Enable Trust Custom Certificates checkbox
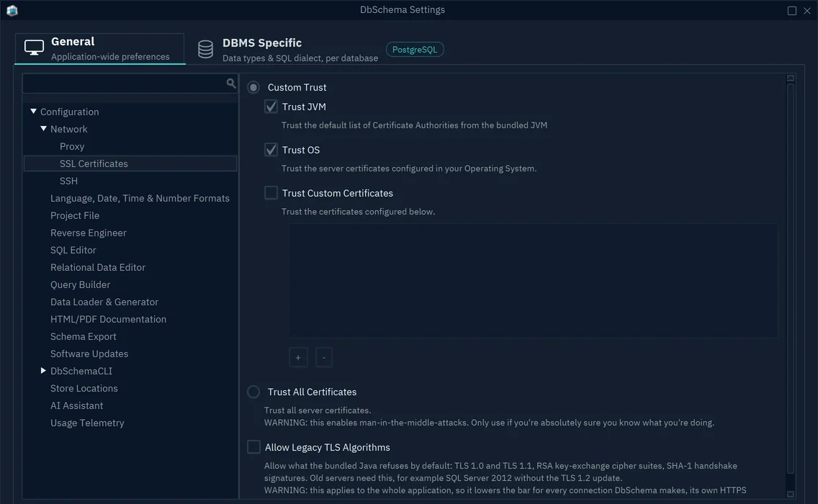The image size is (818, 504). point(271,193)
